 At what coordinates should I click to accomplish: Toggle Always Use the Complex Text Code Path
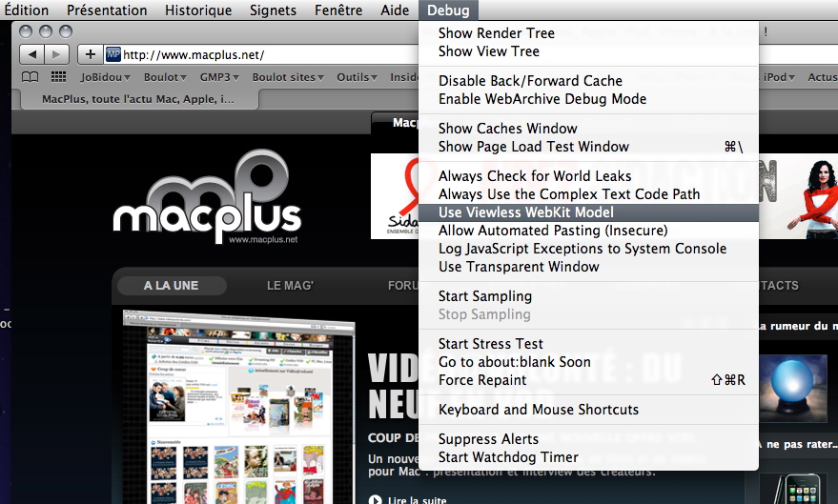pyautogui.click(x=588, y=193)
